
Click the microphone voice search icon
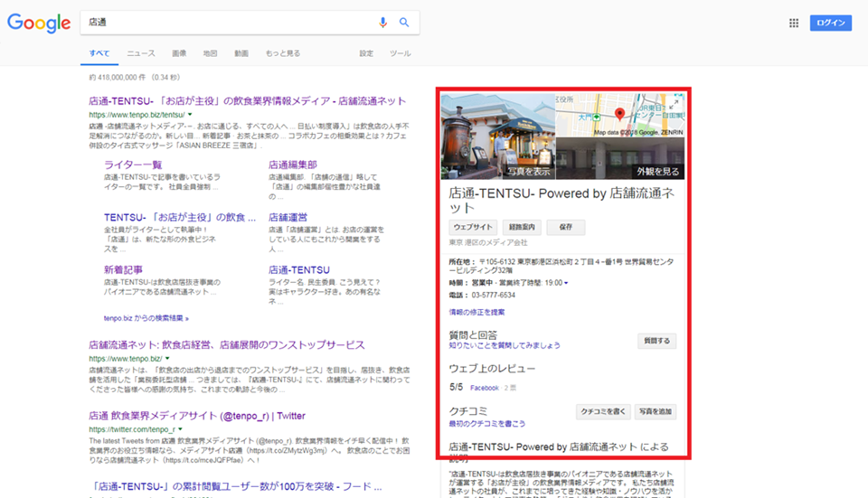click(382, 22)
